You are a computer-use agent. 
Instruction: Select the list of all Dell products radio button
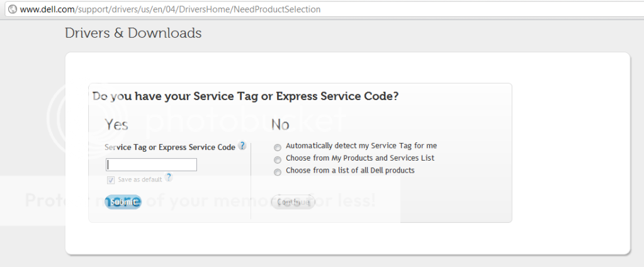[x=278, y=171]
